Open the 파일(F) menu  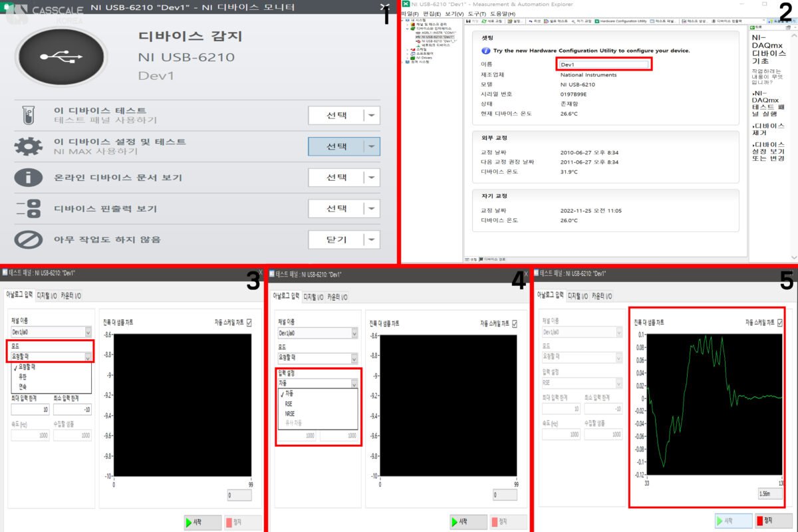pos(411,13)
